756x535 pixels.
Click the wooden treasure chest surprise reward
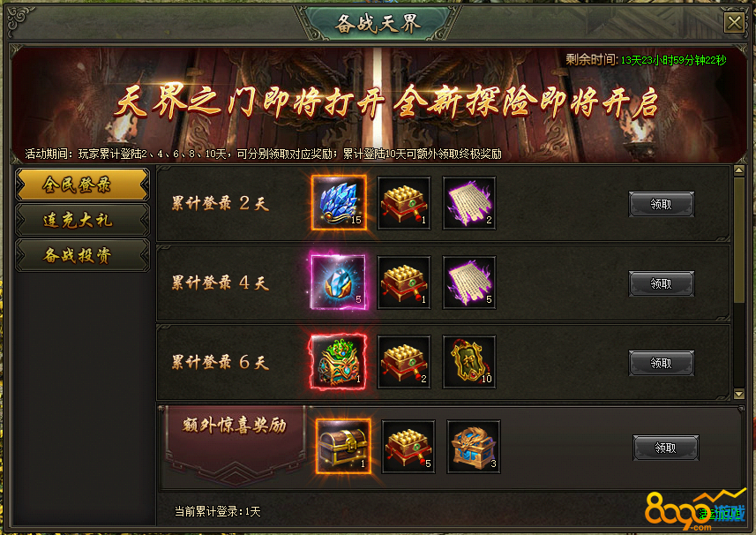click(x=343, y=446)
